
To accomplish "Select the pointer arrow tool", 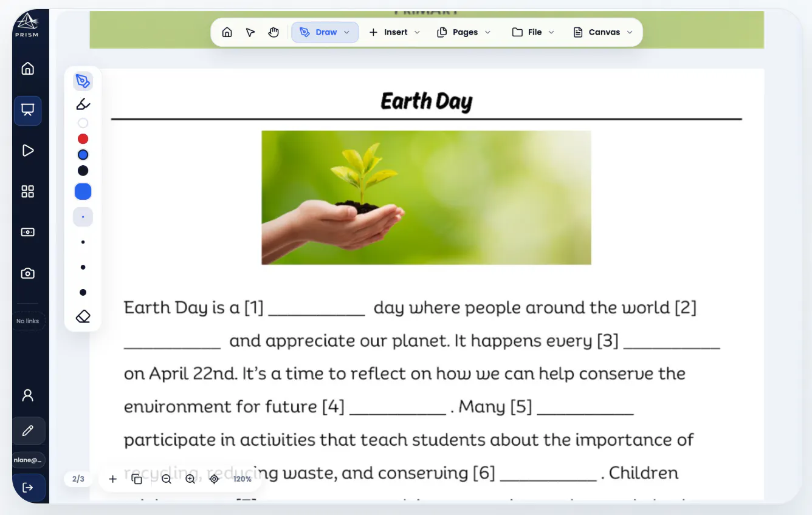I will [x=250, y=32].
